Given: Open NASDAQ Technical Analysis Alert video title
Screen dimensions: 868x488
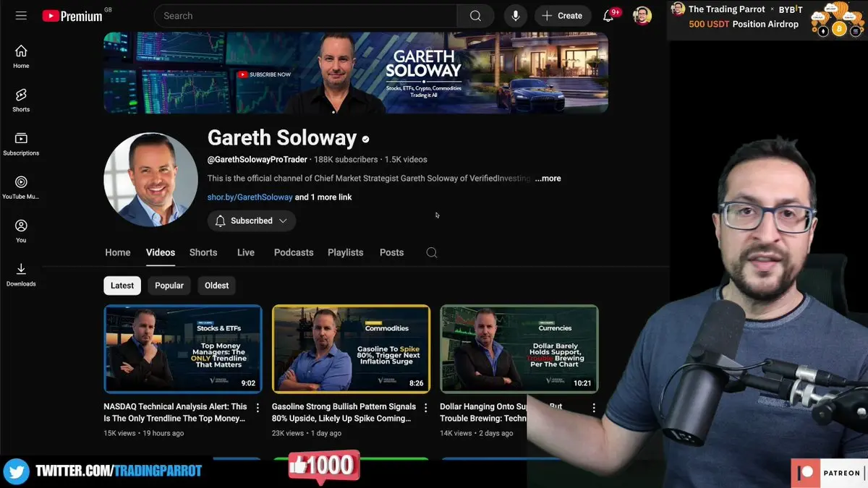Looking at the screenshot, I should click(175, 412).
